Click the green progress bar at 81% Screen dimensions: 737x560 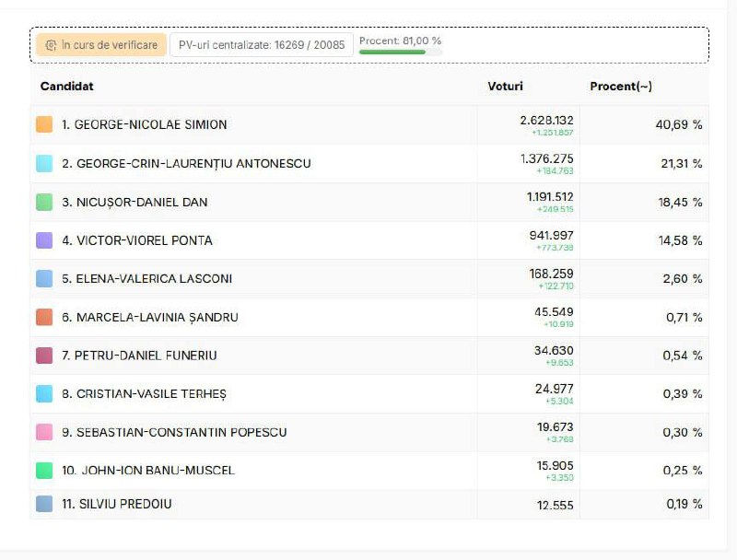pyautogui.click(x=392, y=52)
